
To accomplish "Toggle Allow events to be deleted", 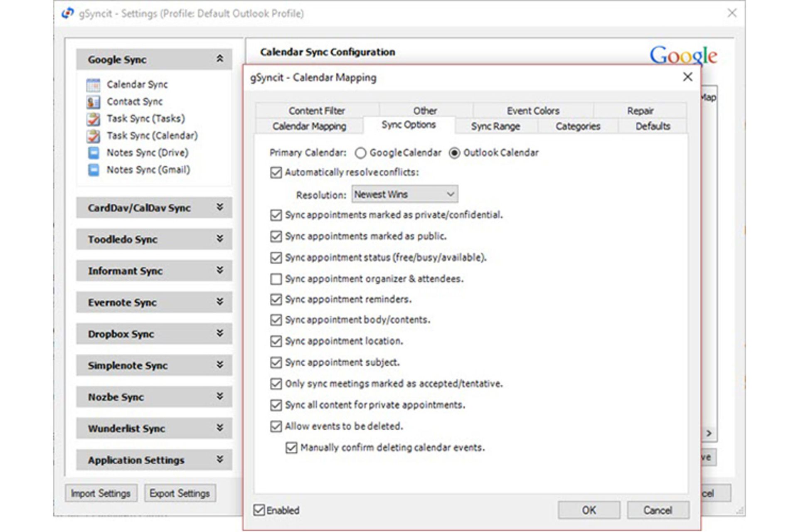I will click(276, 426).
